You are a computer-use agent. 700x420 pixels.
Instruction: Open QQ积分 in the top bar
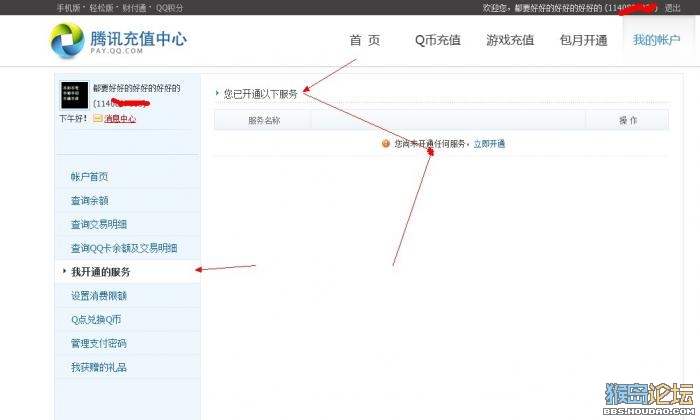(x=169, y=8)
